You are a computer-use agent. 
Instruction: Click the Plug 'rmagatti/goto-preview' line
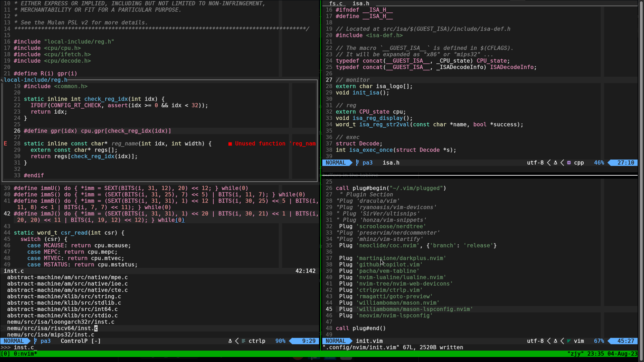point(386,296)
